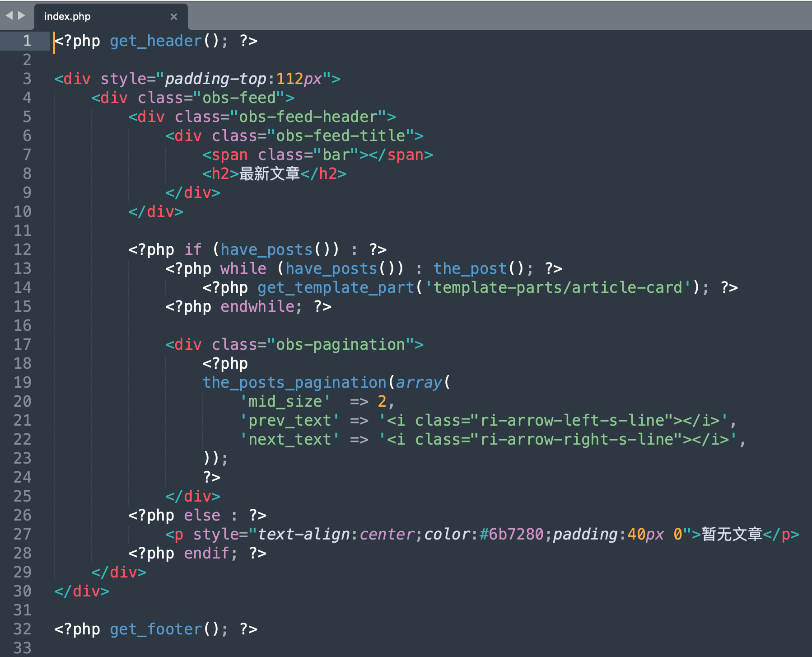Click the the_posts_pagination function name
This screenshot has width=812, height=657.
click(294, 383)
